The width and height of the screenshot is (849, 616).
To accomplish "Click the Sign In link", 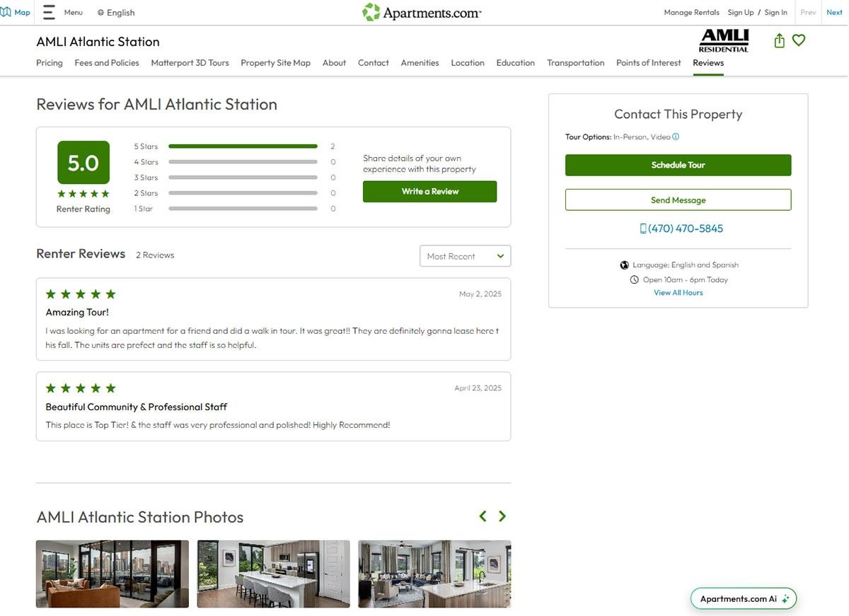I will [x=775, y=13].
